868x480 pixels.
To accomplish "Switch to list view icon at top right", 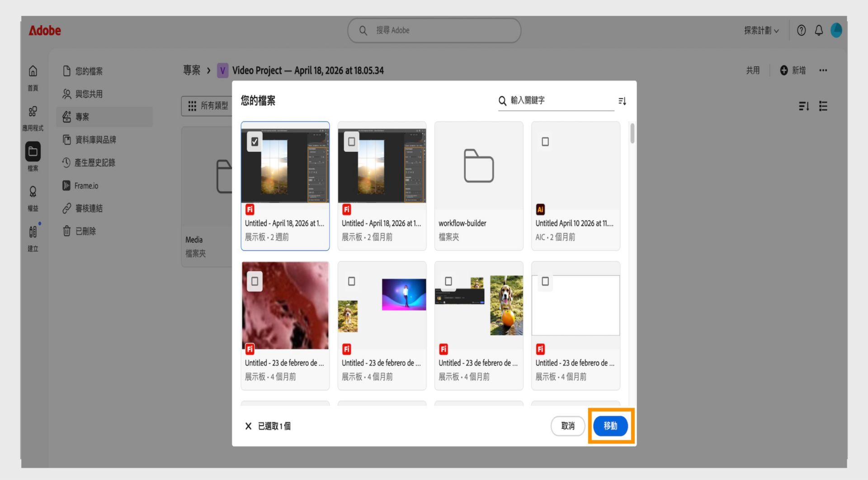I will (823, 106).
